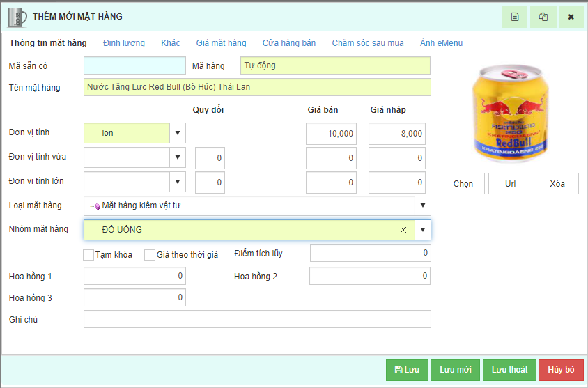Image resolution: width=588 pixels, height=388 pixels.
Task: Switch to the Khác tab
Action: coord(171,43)
